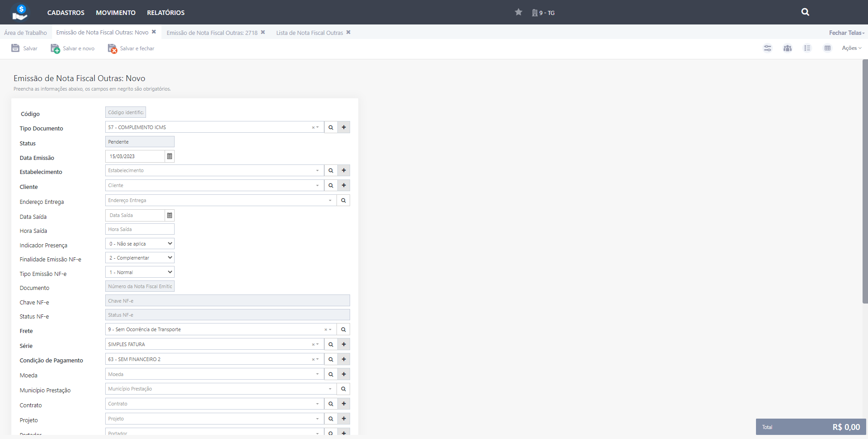
Task: Add new Contrato with plus icon
Action: point(344,404)
